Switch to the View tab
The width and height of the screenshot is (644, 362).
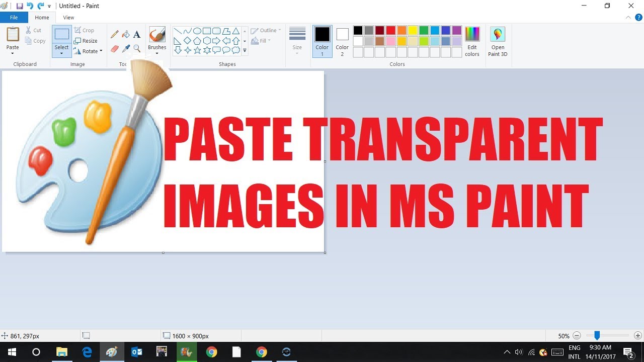coord(68,18)
